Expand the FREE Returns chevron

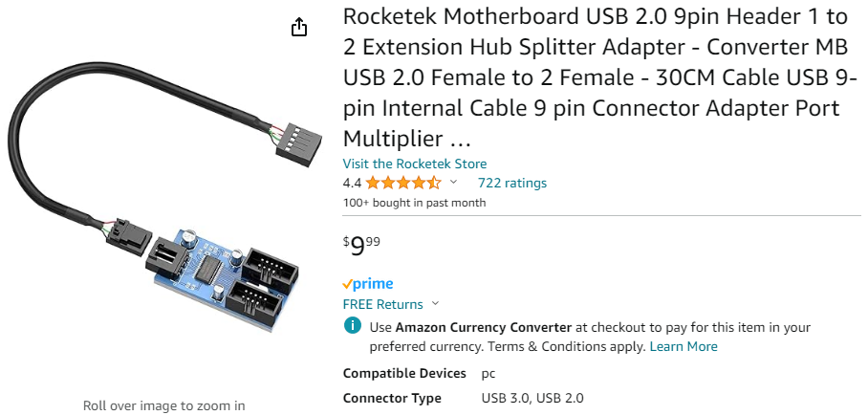[435, 303]
